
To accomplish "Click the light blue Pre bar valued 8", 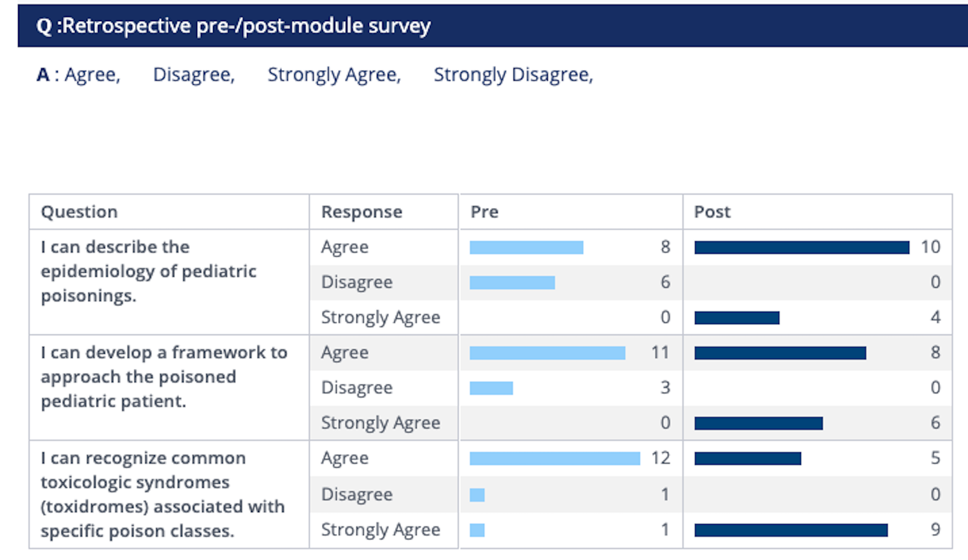I will [526, 247].
